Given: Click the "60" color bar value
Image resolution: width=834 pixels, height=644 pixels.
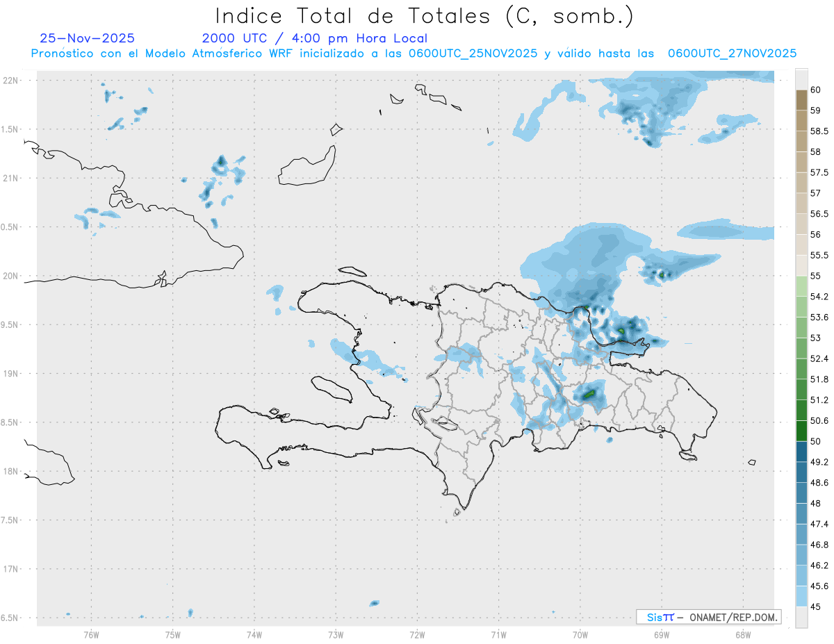Looking at the screenshot, I should coord(816,90).
